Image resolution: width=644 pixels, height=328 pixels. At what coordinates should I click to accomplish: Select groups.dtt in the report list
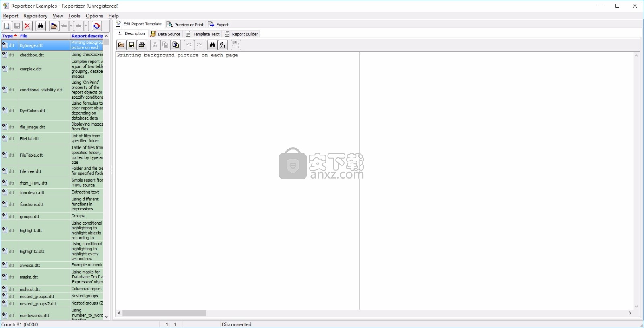[52, 216]
